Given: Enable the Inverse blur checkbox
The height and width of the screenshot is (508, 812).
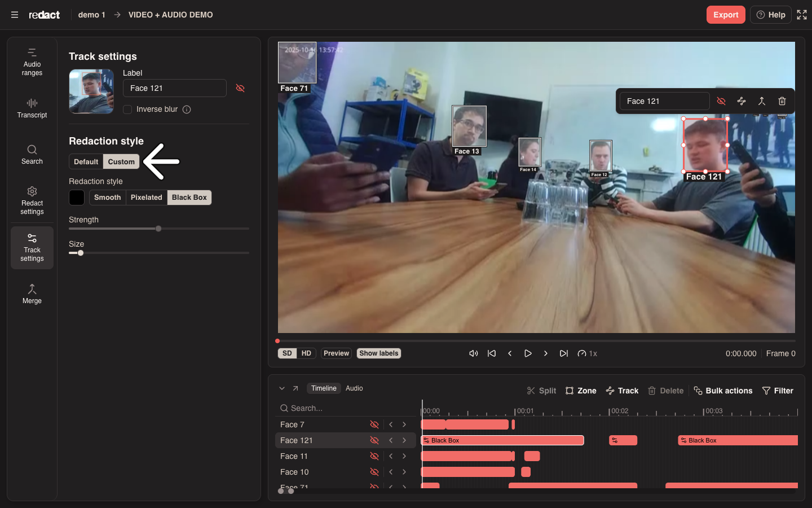Looking at the screenshot, I should coord(127,110).
